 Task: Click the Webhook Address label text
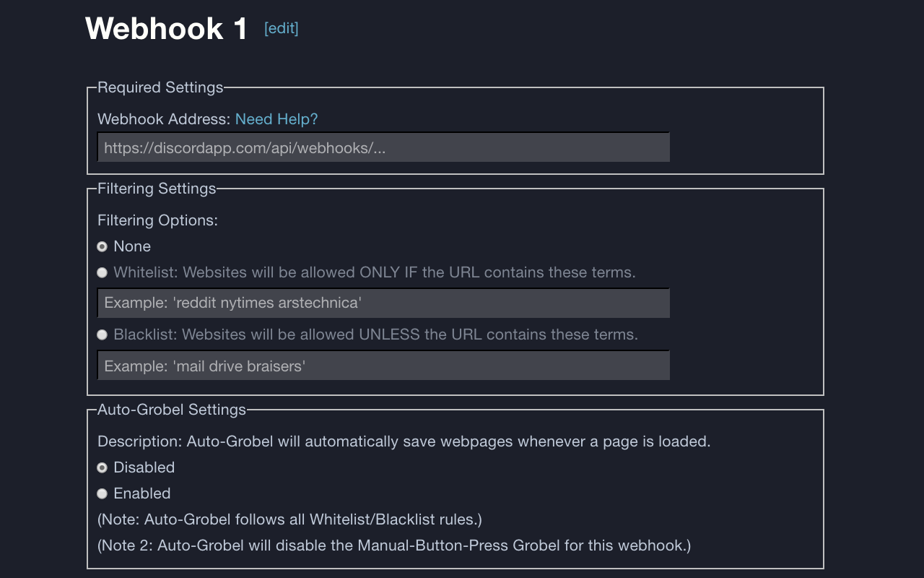[164, 119]
